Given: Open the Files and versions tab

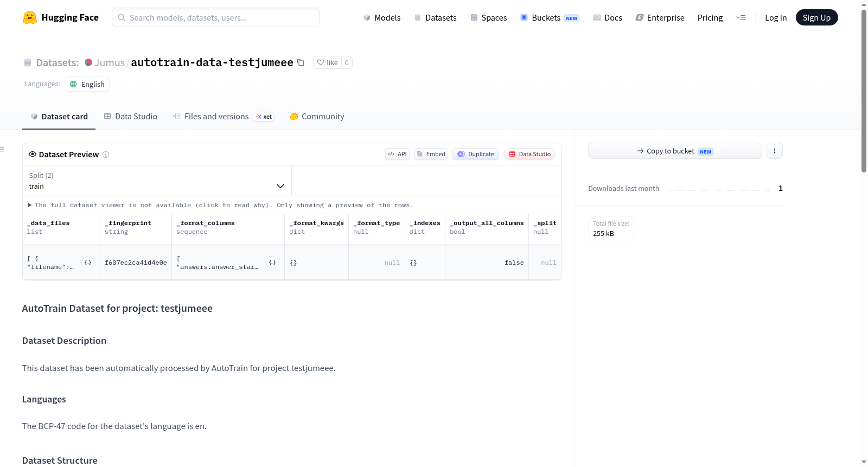Looking at the screenshot, I should (224, 117).
